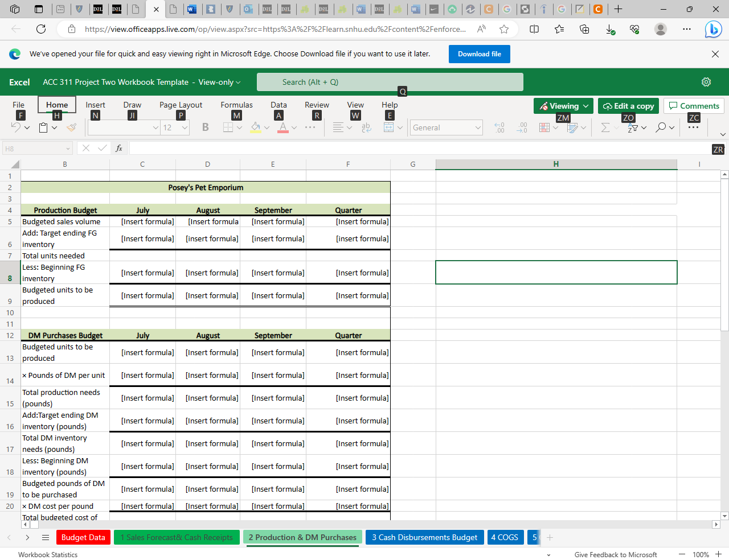Add this page to favorites star icon
Viewport: 729px width, 560px height.
[x=504, y=29]
